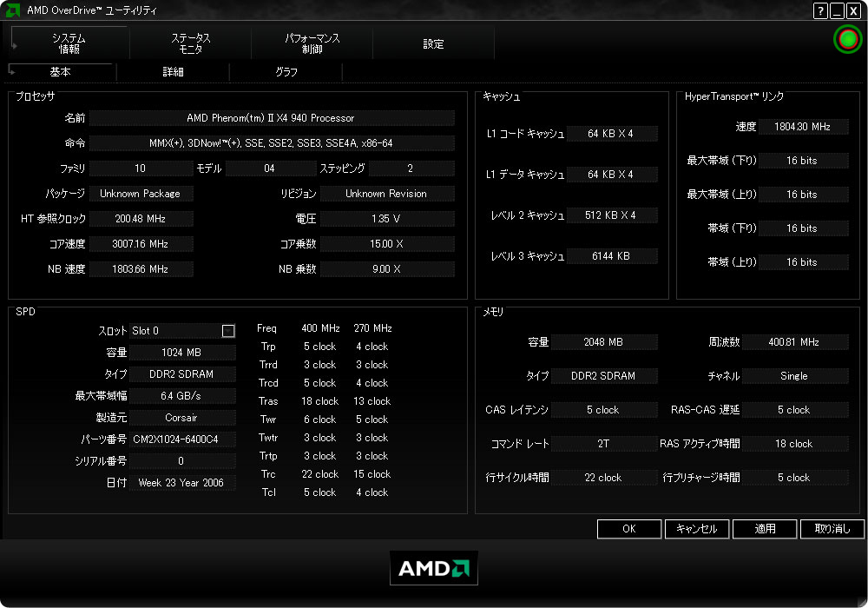Click the 命令 instruction set field
This screenshot has height=608, width=868.
pos(271,142)
